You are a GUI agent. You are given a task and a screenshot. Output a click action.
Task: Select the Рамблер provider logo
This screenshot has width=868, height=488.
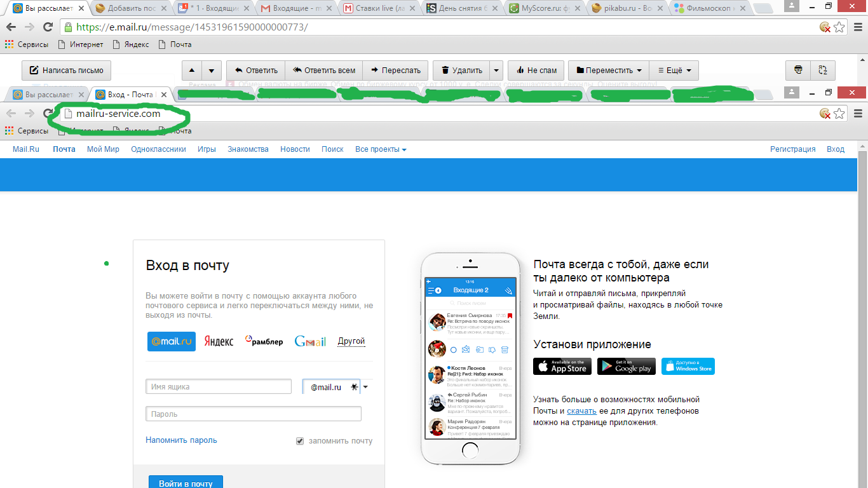pos(264,341)
